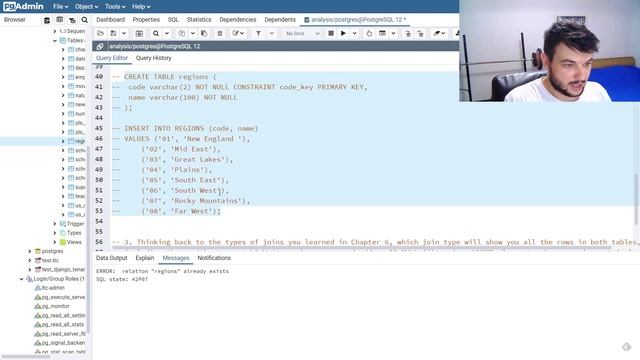
Task: Switch to the Properties tab
Action: (x=146, y=20)
